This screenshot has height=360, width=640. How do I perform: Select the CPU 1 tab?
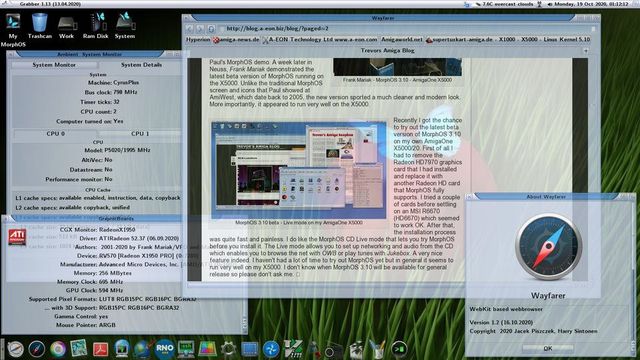(x=140, y=133)
